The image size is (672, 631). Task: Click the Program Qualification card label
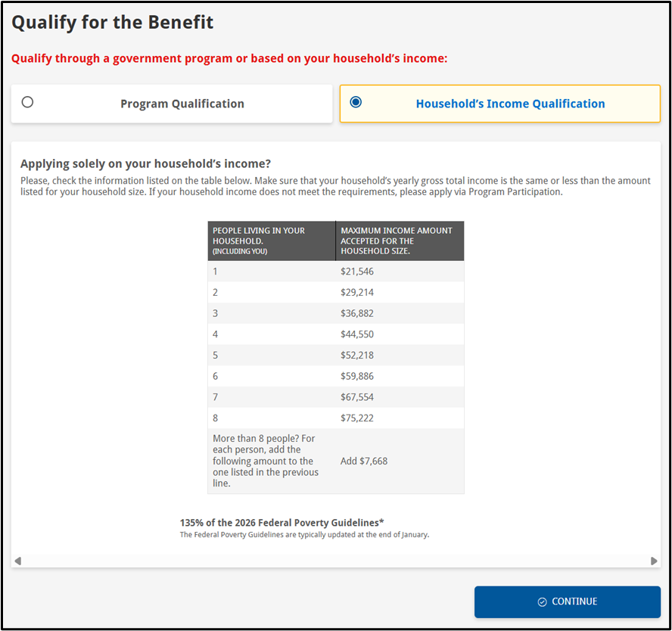click(x=182, y=104)
